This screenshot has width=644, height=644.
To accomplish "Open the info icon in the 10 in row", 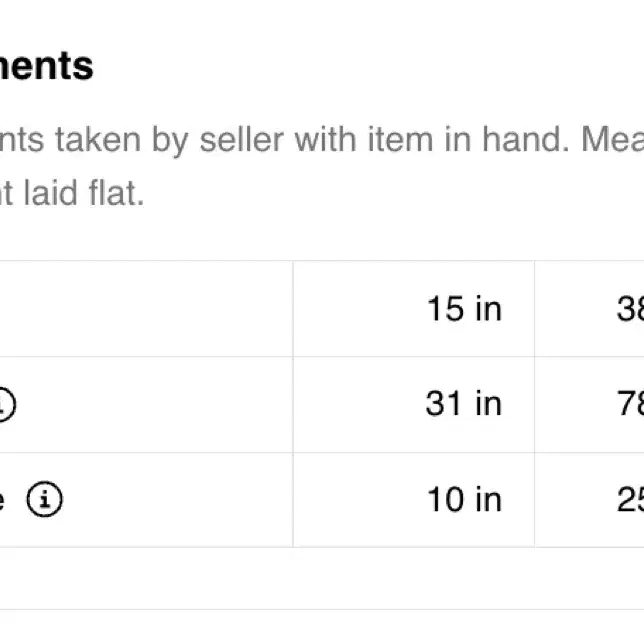I will pyautogui.click(x=44, y=499).
